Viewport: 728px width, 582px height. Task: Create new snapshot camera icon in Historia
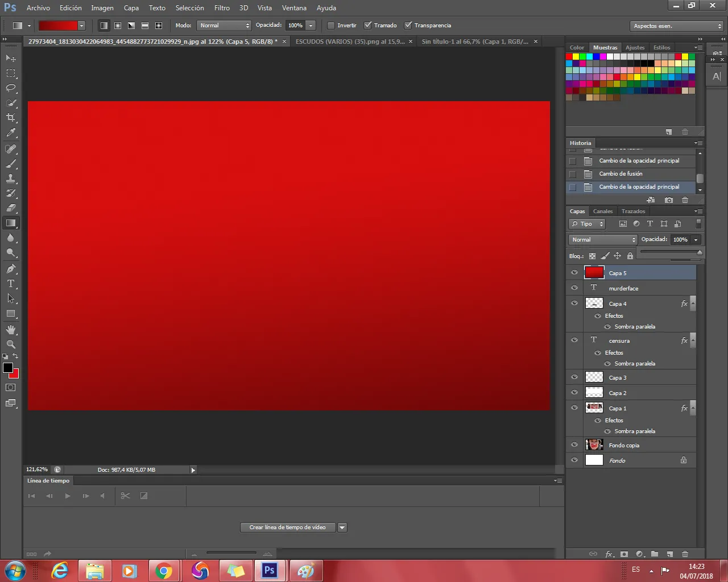[669, 200]
